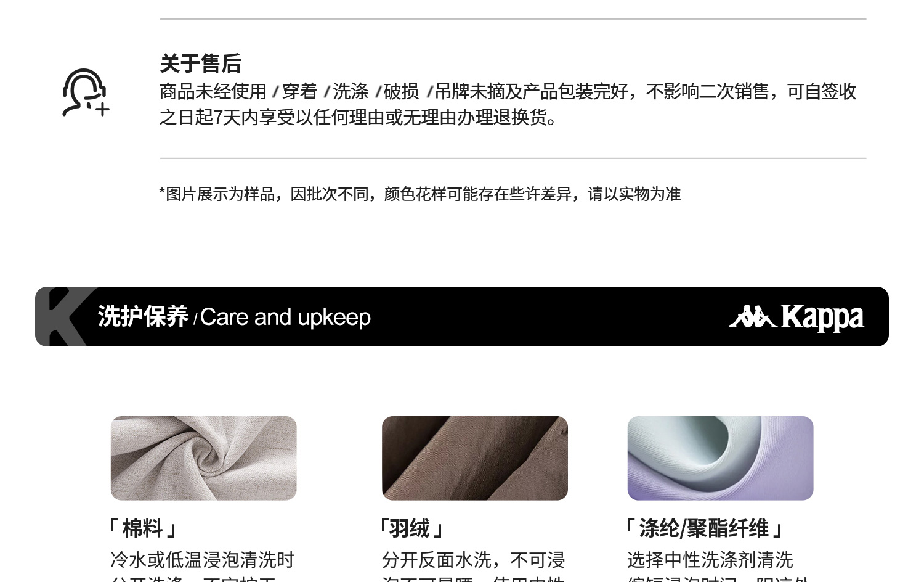924x582 pixels.
Task: Select the 羽绒 label
Action: pos(411,528)
